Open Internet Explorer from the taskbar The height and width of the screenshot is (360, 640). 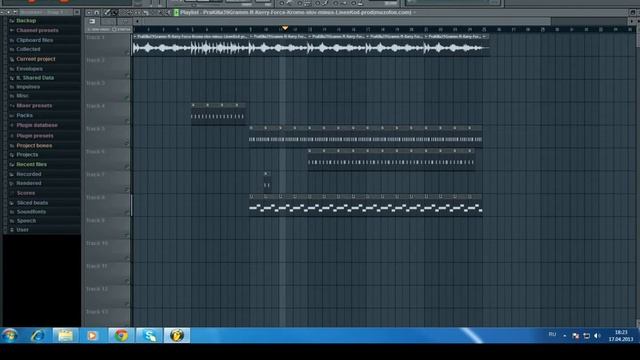[x=38, y=336]
